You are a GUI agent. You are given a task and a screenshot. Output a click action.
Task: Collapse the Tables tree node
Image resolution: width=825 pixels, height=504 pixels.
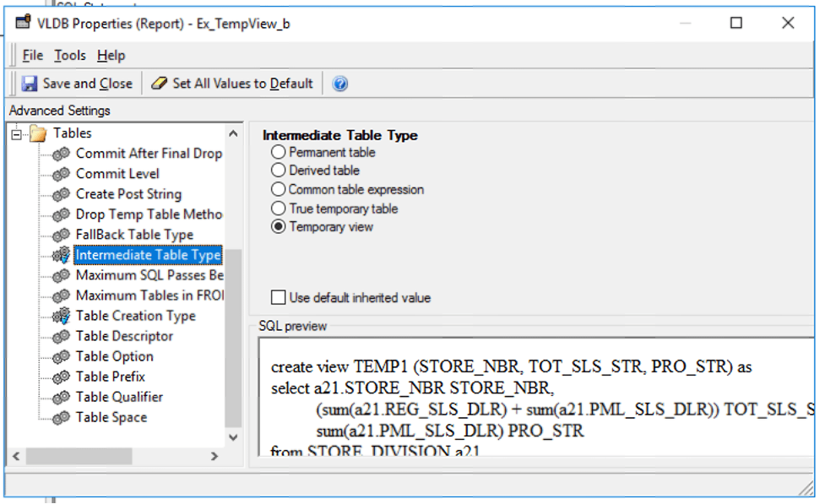16,133
